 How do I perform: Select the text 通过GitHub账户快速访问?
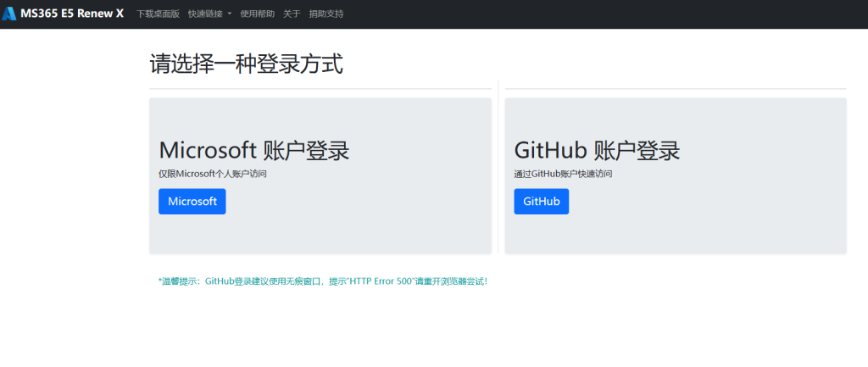pyautogui.click(x=563, y=174)
